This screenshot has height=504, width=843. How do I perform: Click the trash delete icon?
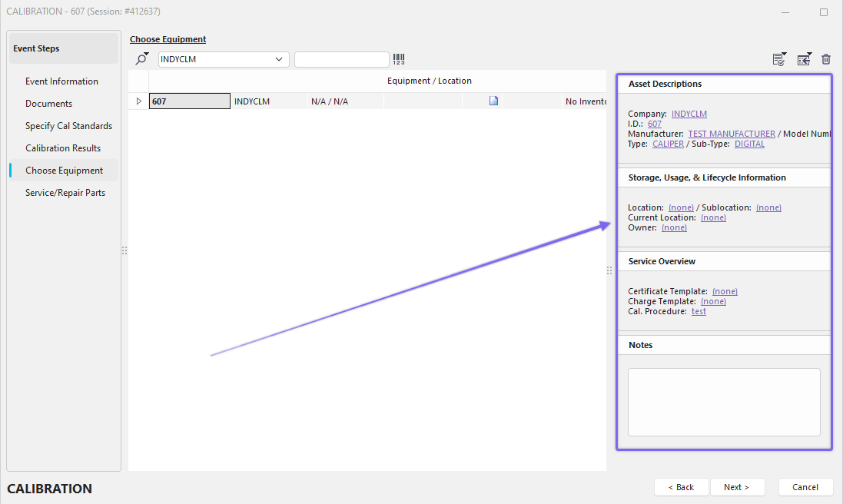pos(826,59)
